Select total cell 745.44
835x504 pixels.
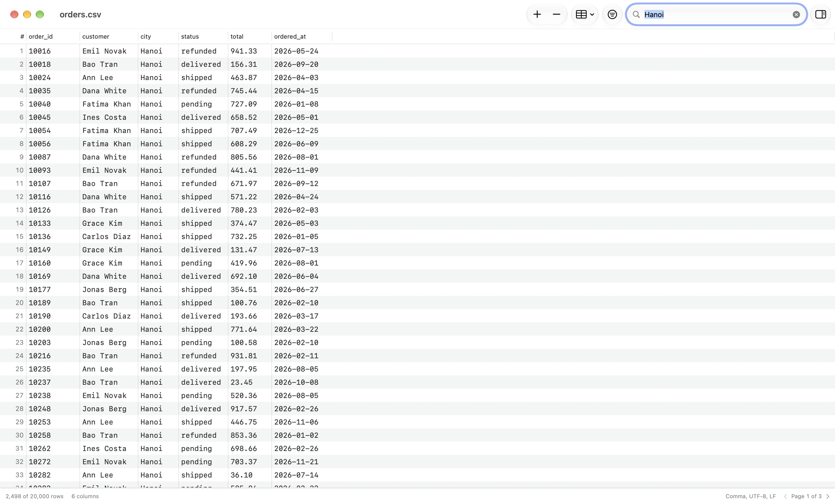250,91
